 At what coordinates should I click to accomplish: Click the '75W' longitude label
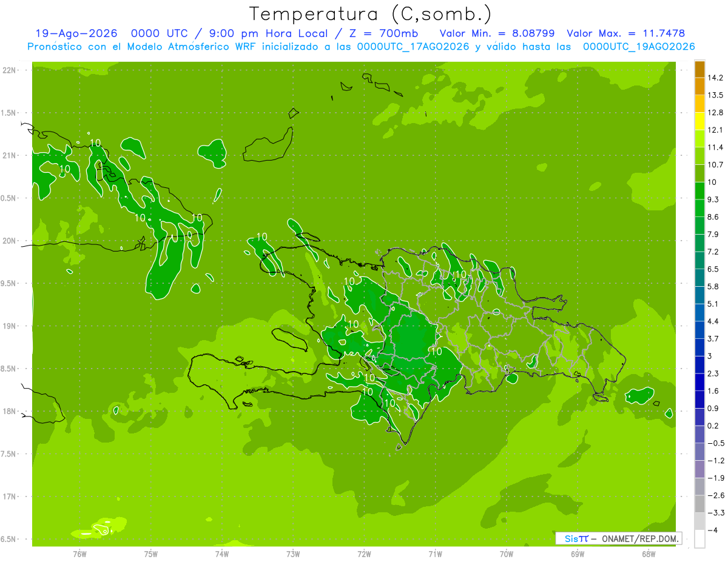(x=151, y=554)
